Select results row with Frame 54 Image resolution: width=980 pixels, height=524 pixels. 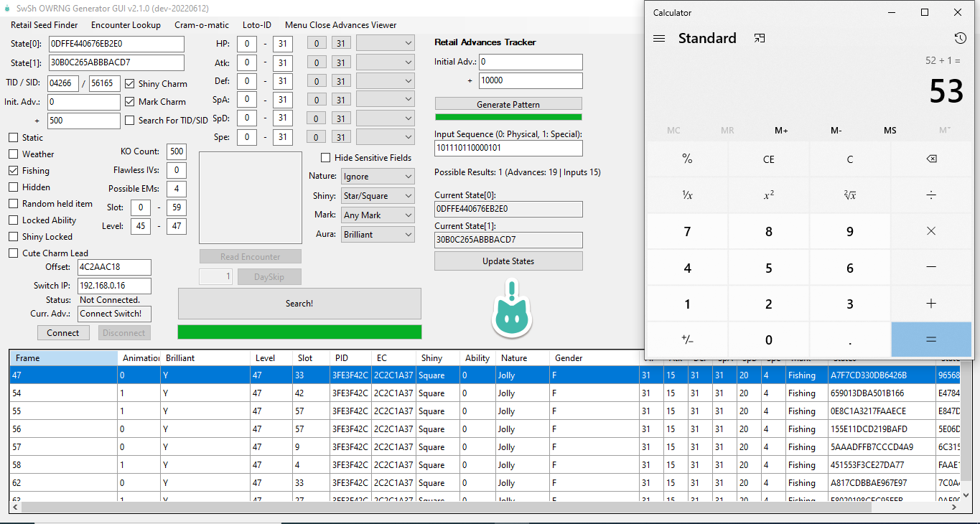(485, 393)
